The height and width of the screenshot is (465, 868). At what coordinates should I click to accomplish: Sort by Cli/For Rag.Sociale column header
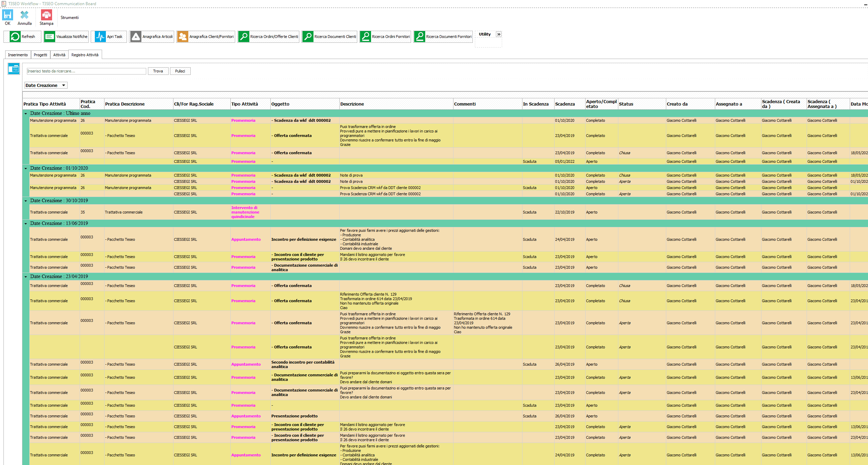[x=202, y=104]
